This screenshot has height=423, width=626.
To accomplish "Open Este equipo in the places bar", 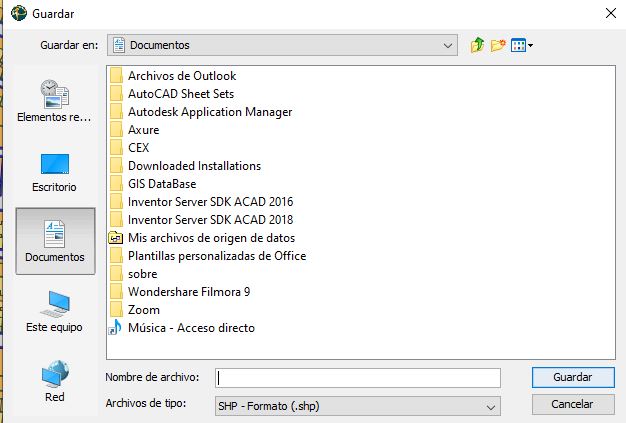I will pos(55,312).
